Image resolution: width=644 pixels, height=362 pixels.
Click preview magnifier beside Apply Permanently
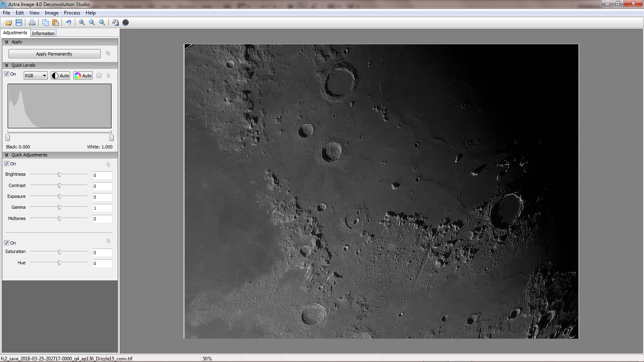(x=108, y=53)
